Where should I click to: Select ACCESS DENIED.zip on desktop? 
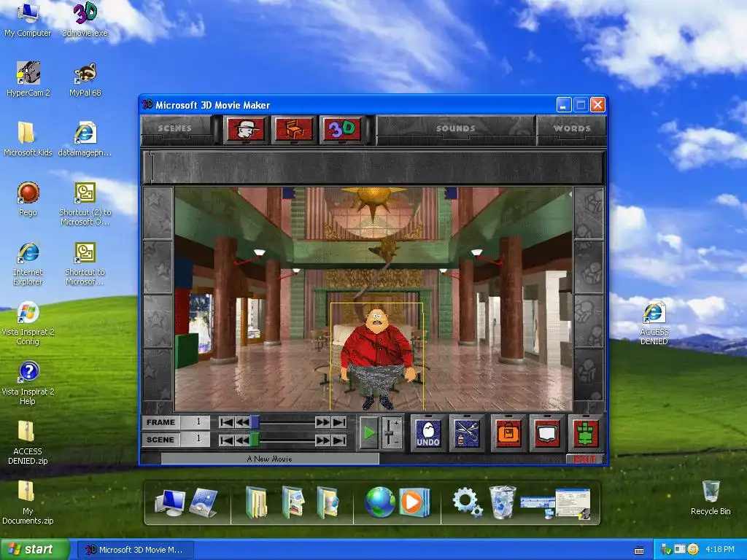[28, 443]
